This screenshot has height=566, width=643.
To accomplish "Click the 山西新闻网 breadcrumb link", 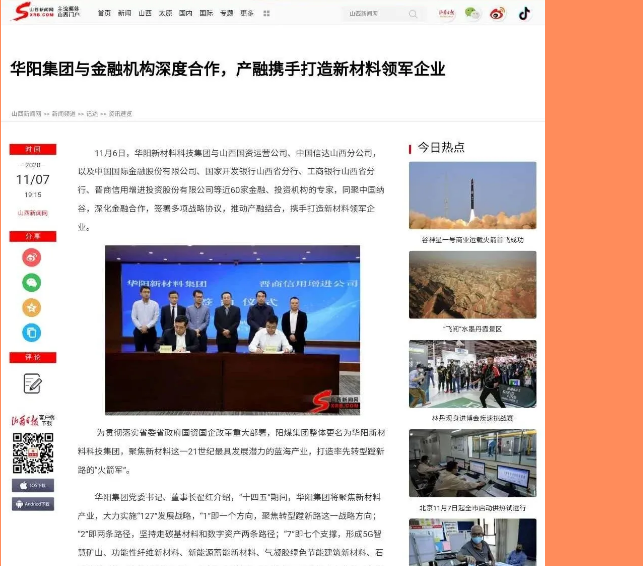I will coord(27,114).
